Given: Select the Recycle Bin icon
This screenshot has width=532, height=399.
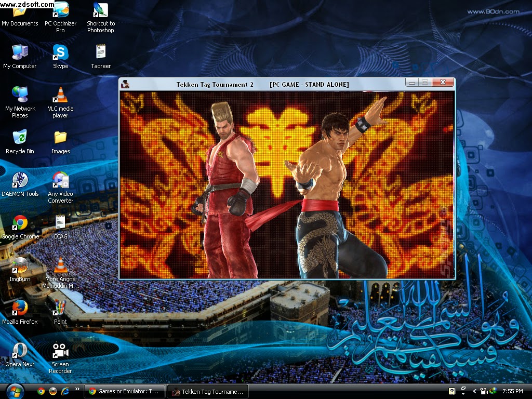Looking at the screenshot, I should (20, 141).
